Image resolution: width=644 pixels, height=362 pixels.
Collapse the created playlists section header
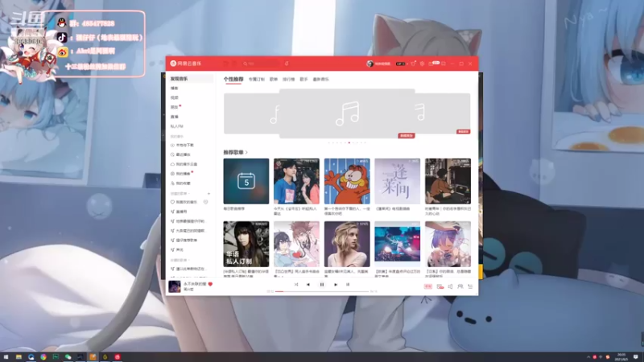(x=180, y=193)
